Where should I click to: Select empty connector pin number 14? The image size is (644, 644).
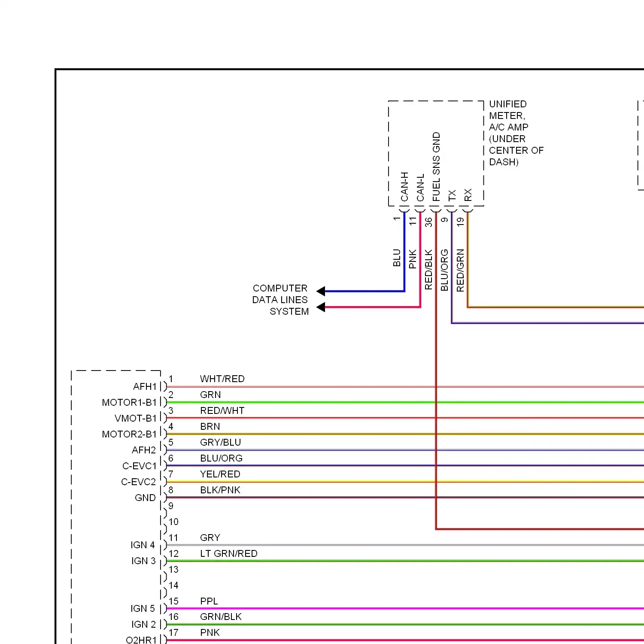(173, 585)
